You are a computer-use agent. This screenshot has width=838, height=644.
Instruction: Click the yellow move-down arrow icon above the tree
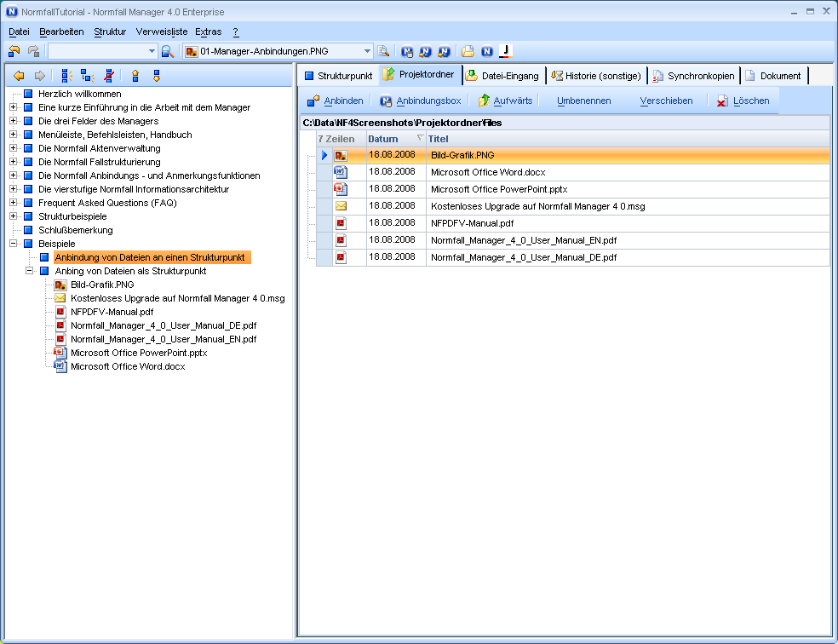pyautogui.click(x=156, y=76)
